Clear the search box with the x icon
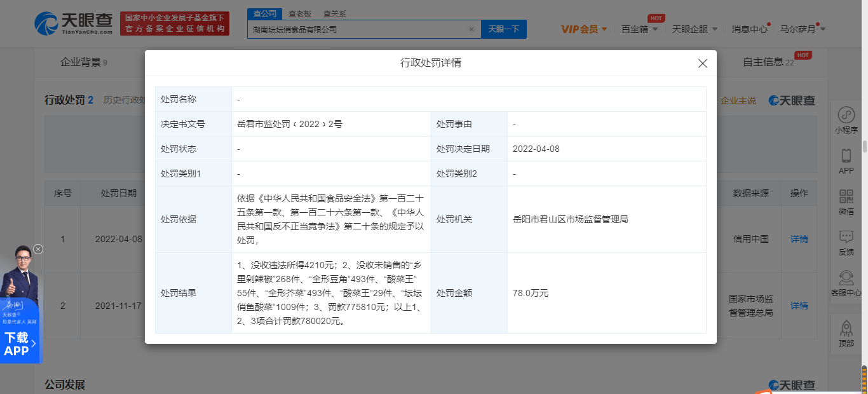The height and width of the screenshot is (394, 868). click(471, 29)
